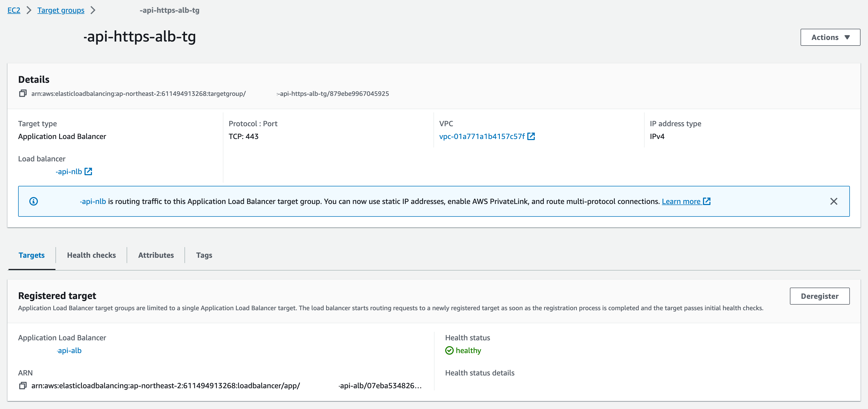Screen dimensions: 868x409
Task: Go to EC2 breadcrumb link
Action: tap(14, 10)
